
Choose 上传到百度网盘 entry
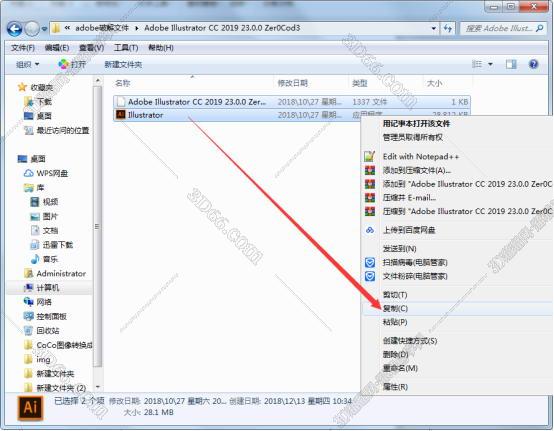click(409, 230)
